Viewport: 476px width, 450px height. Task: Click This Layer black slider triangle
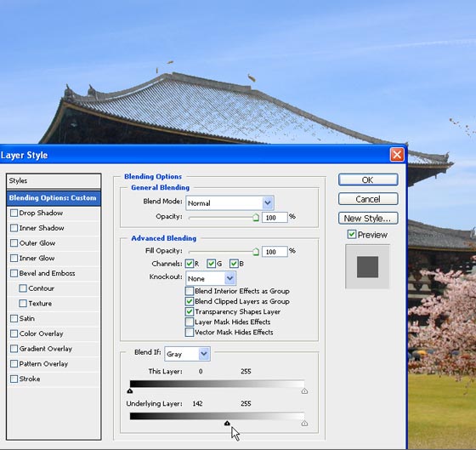[130, 390]
